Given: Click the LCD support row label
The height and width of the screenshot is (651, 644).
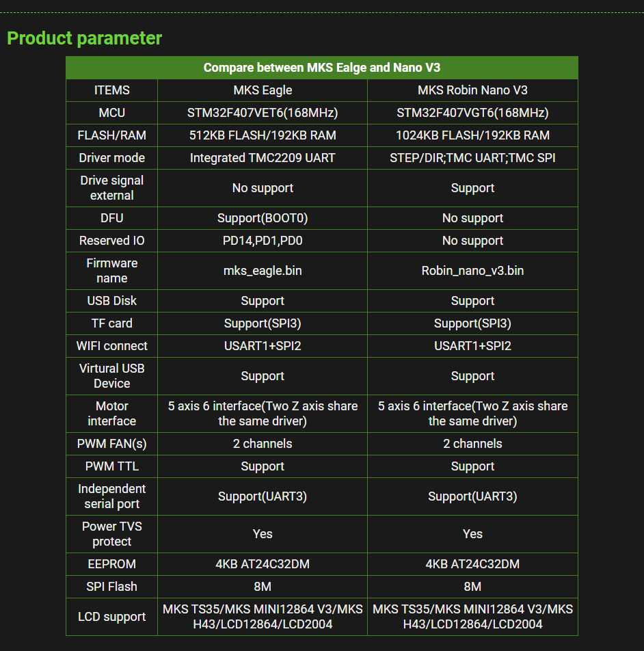Looking at the screenshot, I should click(x=111, y=617).
